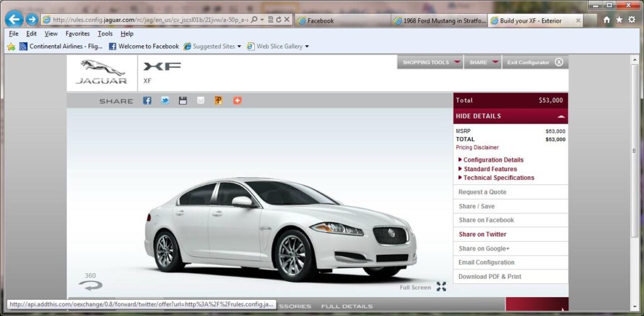Image resolution: width=644 pixels, height=316 pixels.
Task: Click the Exit Configurator button
Action: [x=535, y=62]
